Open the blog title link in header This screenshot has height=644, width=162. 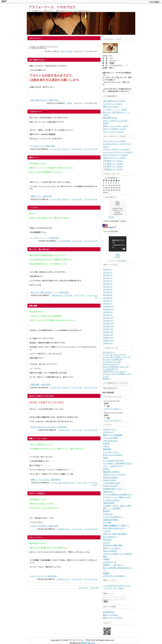point(52,7)
